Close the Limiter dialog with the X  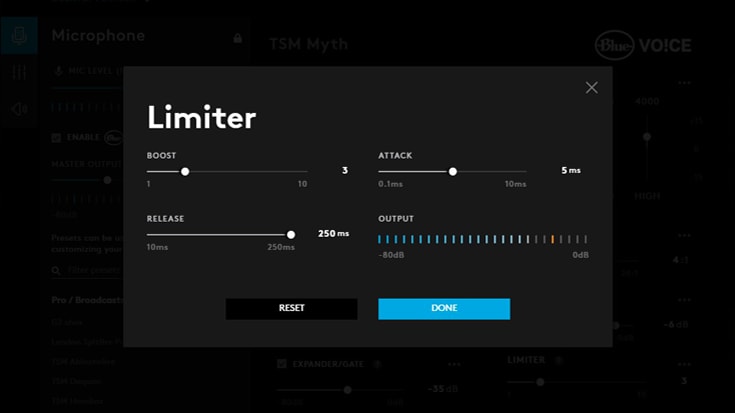[x=591, y=88]
